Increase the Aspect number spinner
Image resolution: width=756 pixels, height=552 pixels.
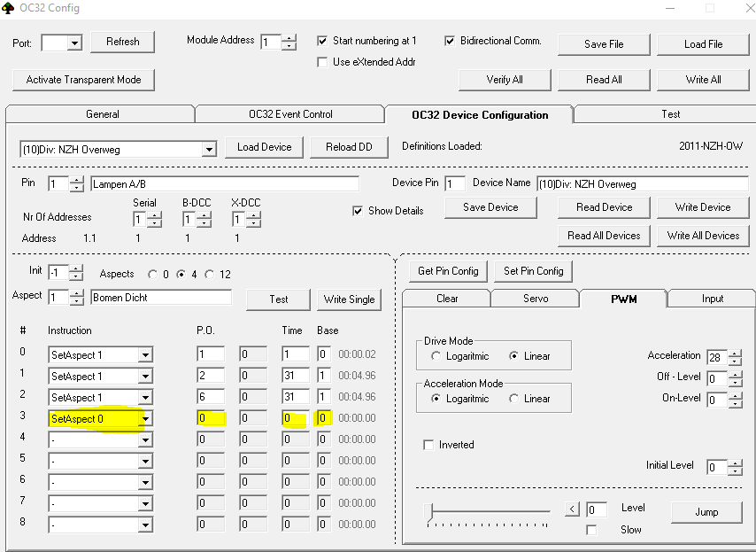(76, 293)
